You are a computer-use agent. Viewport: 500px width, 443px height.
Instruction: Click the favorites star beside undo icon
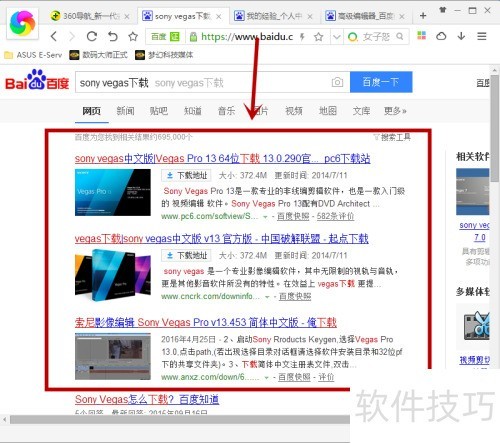[133, 36]
